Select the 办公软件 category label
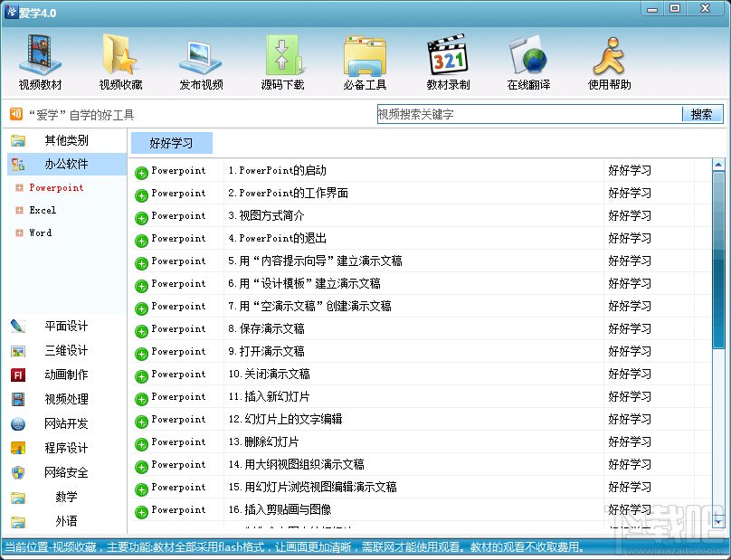The width and height of the screenshot is (731, 560). click(66, 164)
